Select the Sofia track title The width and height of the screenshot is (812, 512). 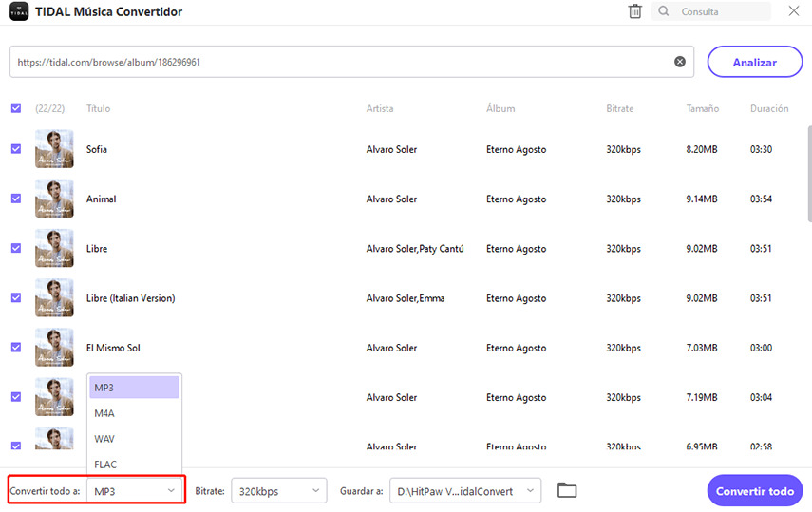click(96, 149)
